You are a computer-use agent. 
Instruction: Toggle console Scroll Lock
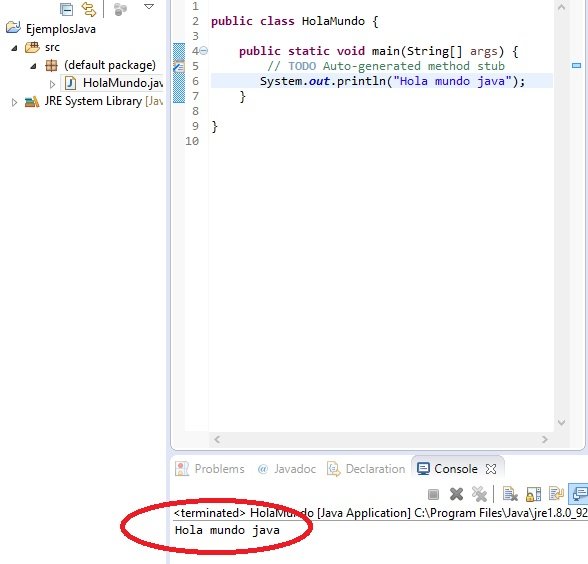coord(533,494)
